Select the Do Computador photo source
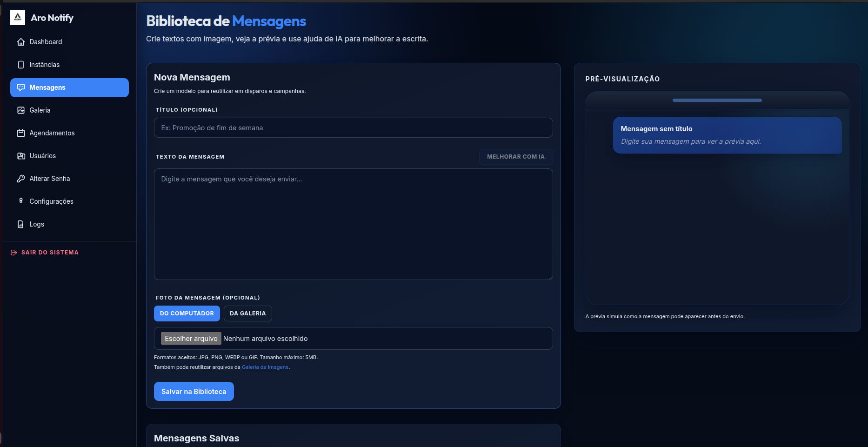The width and height of the screenshot is (868, 447). pos(187,314)
